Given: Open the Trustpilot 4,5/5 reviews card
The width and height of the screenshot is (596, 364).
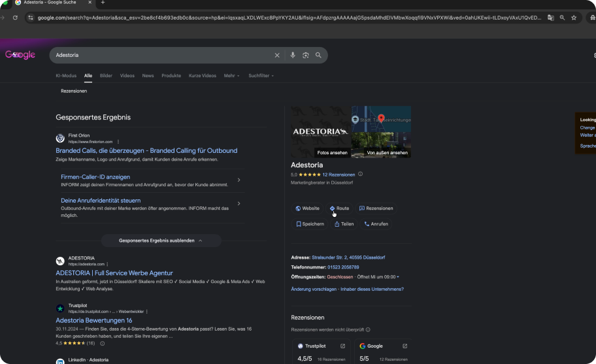Looking at the screenshot, I should [x=322, y=352].
